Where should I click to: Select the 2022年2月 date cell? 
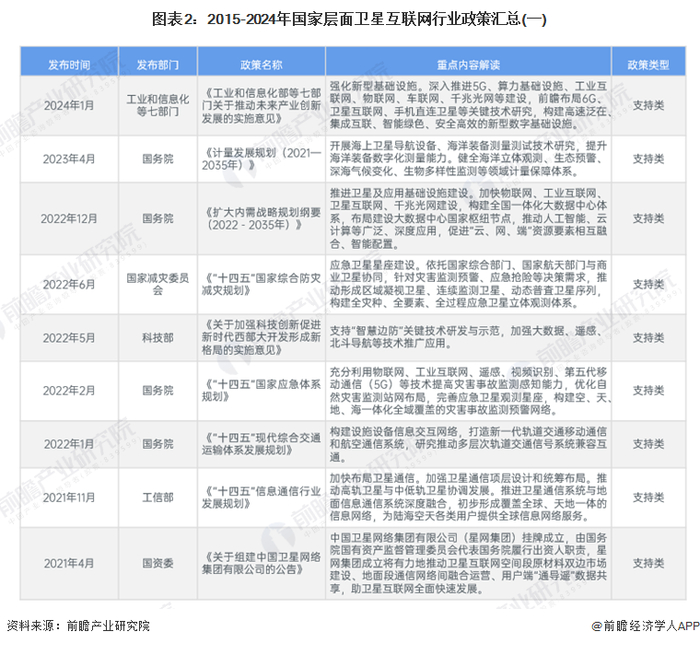(69, 391)
